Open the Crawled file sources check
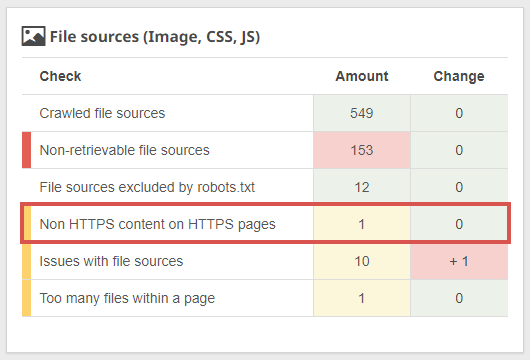 pyautogui.click(x=102, y=113)
